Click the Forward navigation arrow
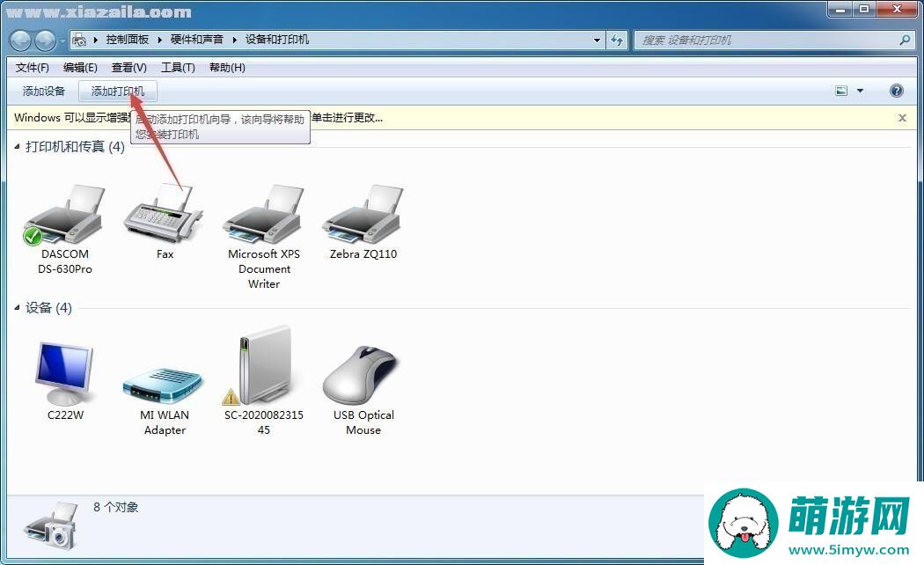 pyautogui.click(x=46, y=40)
